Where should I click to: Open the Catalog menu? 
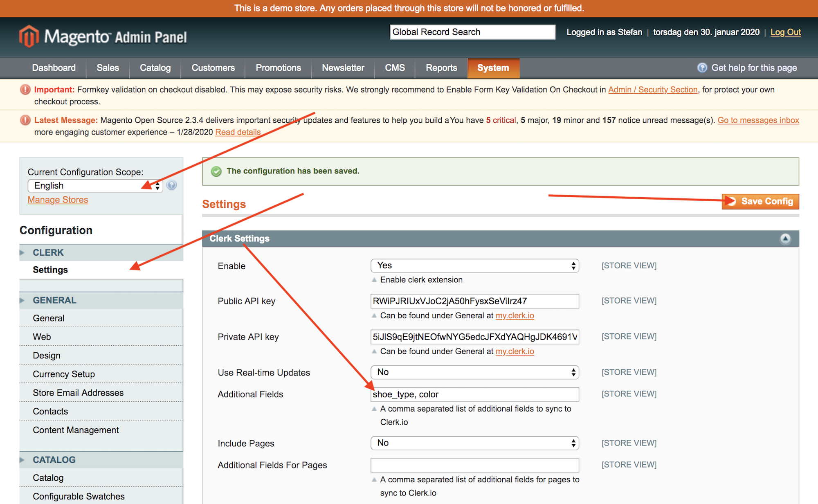tap(155, 68)
